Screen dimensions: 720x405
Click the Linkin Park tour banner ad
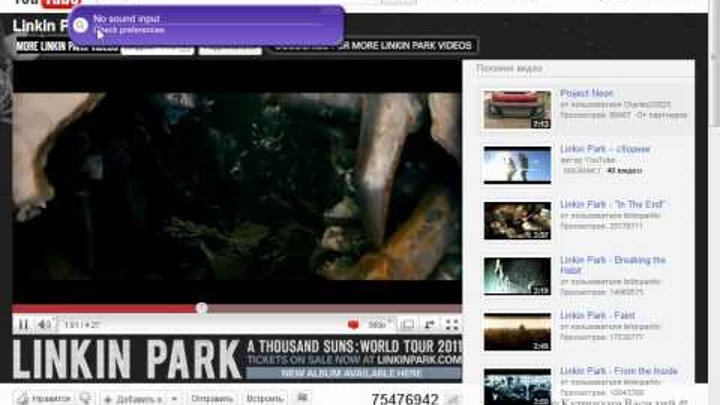click(x=237, y=359)
